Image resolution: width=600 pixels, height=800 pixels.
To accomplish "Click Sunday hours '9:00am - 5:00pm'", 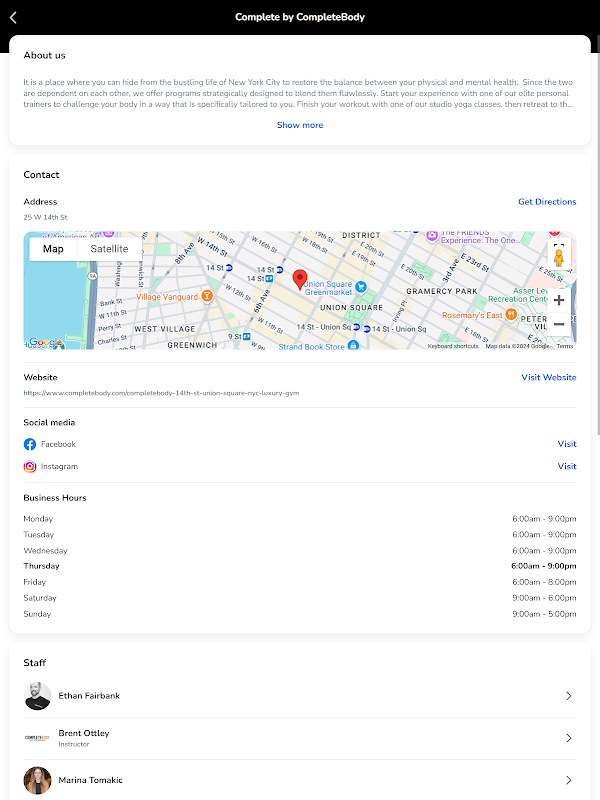I will (x=544, y=614).
